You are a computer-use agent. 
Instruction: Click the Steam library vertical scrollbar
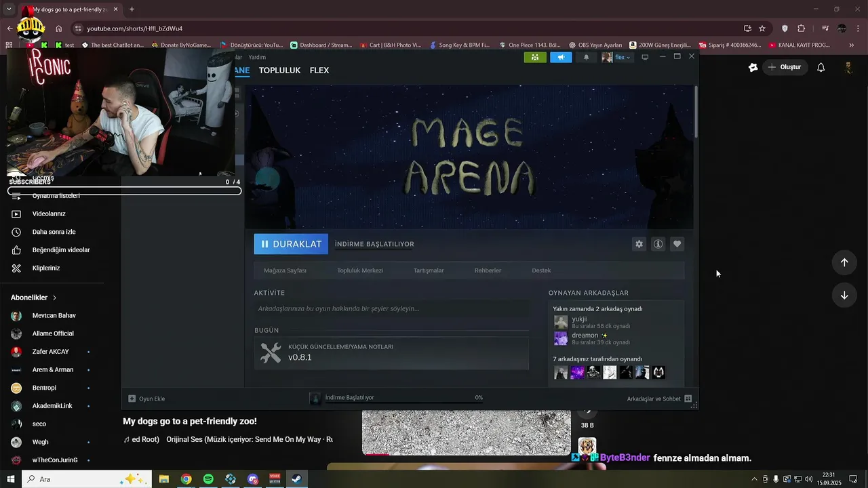click(x=695, y=112)
